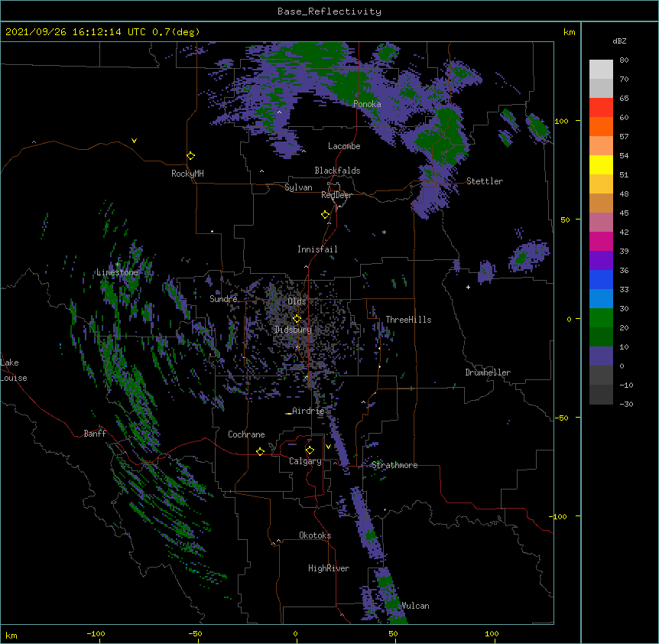659x644 pixels.
Task: Click the Innisfail label
Action: point(317,249)
